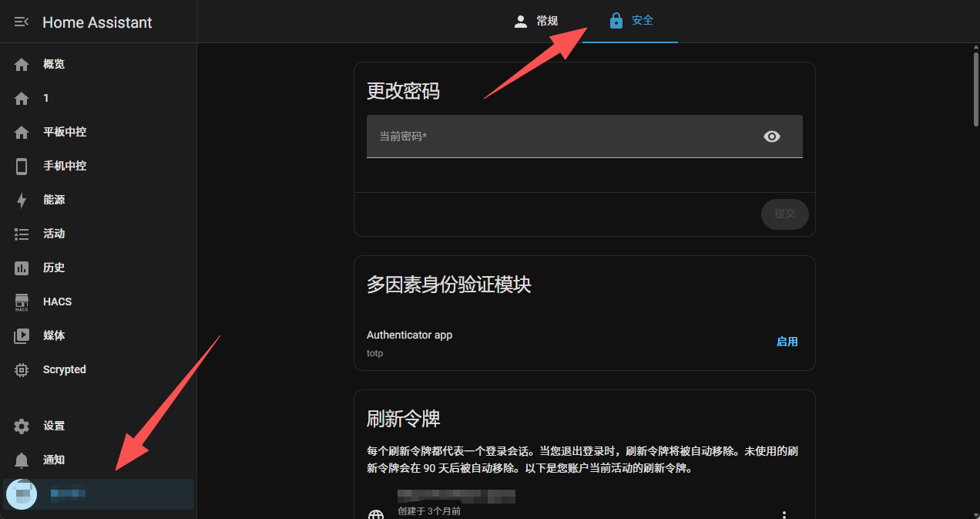Viewport: 980px width, 519px height.
Task: Open the 手机中控 dashboard
Action: coord(99,167)
